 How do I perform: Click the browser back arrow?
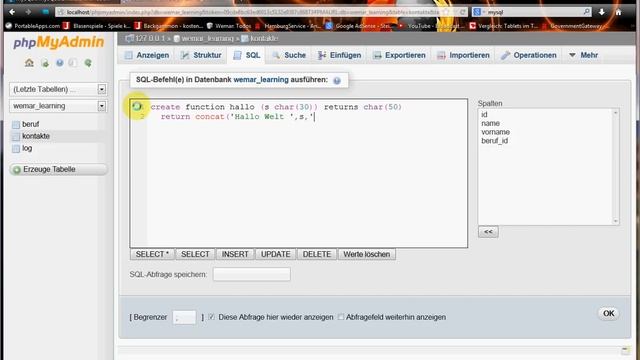click(x=12, y=12)
